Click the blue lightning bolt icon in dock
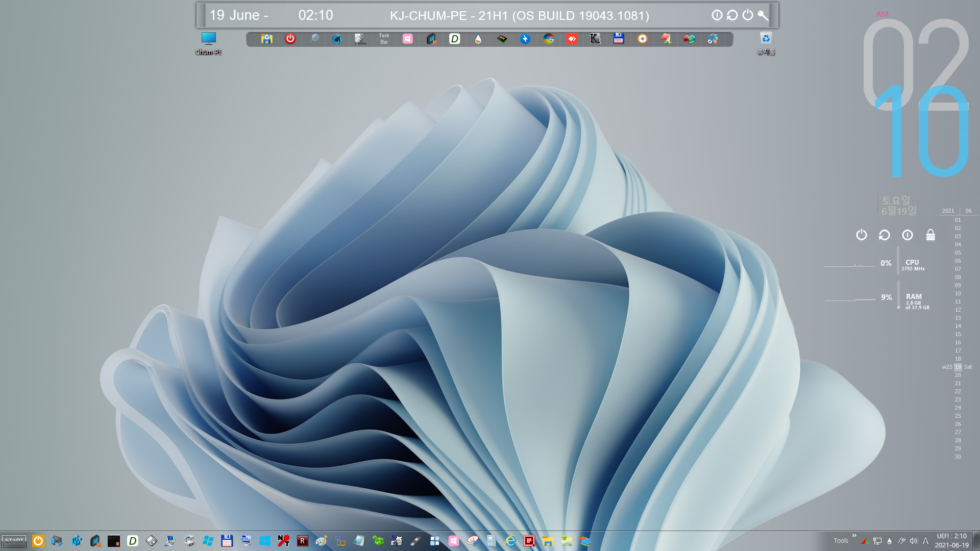980x551 pixels. [x=525, y=39]
